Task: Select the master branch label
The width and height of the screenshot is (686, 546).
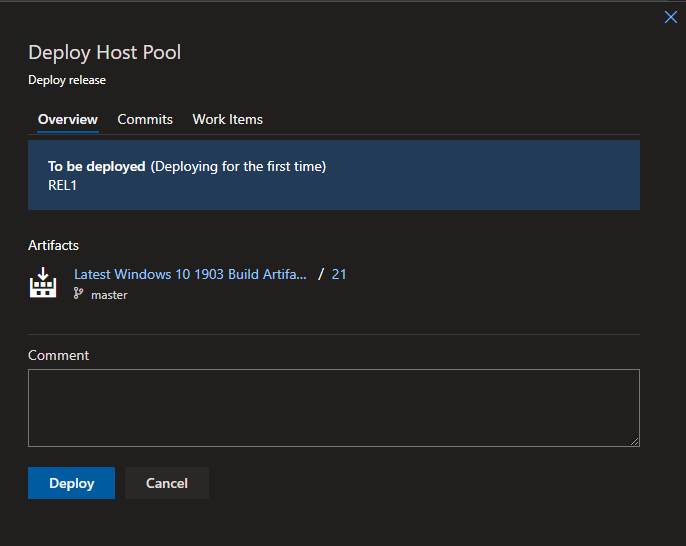Action: 109,295
